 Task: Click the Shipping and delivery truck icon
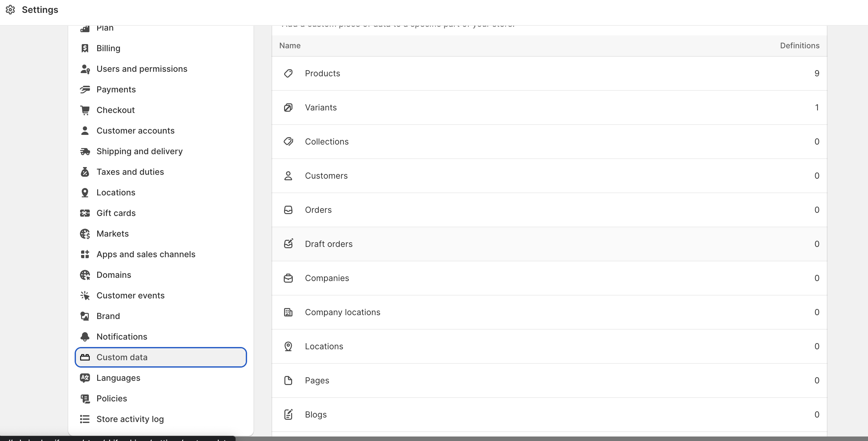[85, 151]
